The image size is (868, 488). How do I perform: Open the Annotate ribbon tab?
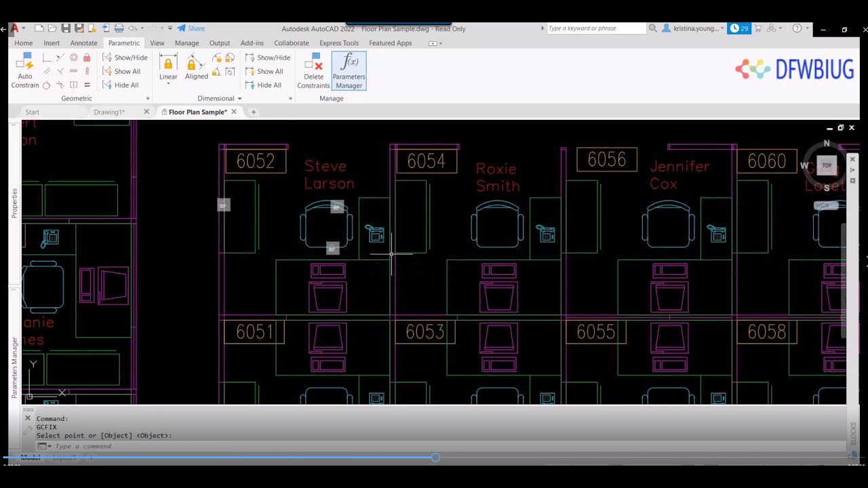[83, 43]
